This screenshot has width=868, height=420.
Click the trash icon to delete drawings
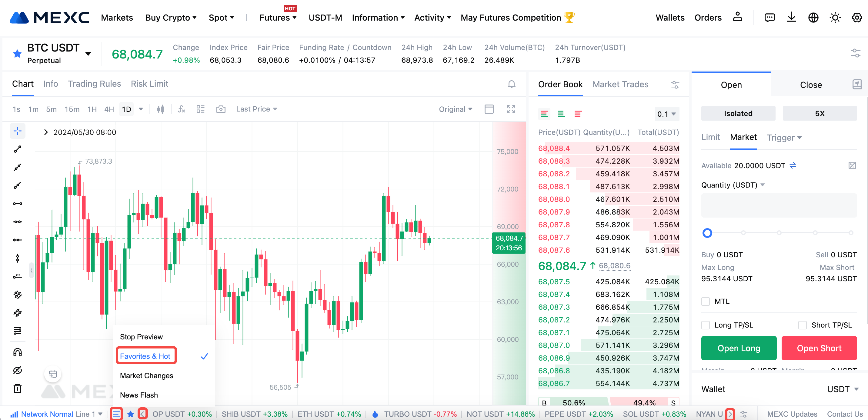click(x=18, y=389)
